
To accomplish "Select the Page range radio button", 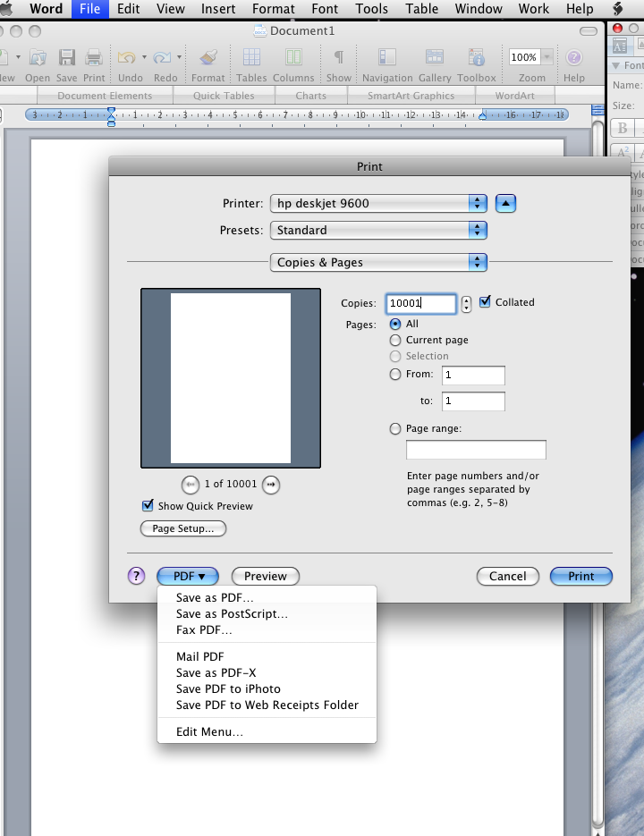I will click(x=395, y=428).
